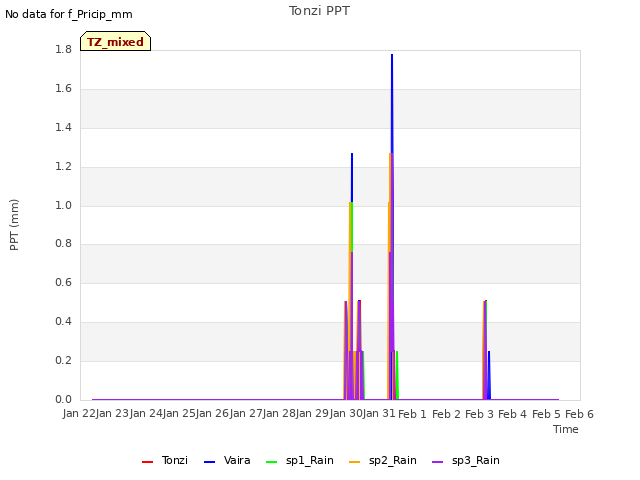Click the Jan 28 x-axis date label

click(x=279, y=413)
